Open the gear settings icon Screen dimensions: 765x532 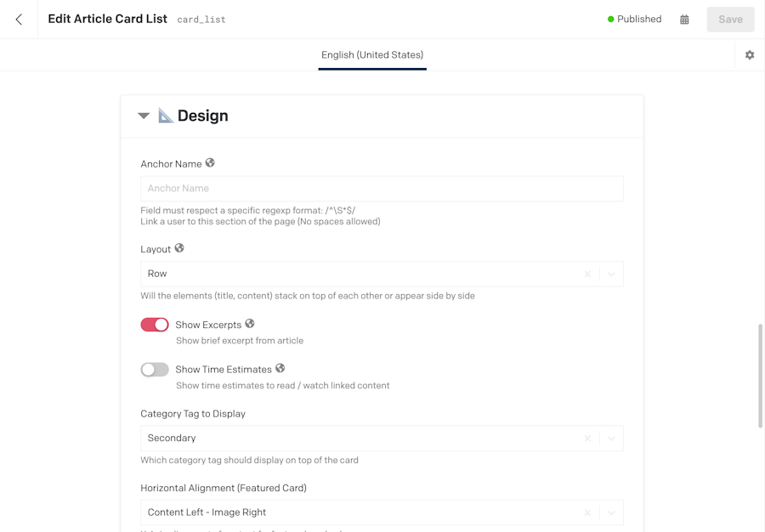tap(750, 55)
